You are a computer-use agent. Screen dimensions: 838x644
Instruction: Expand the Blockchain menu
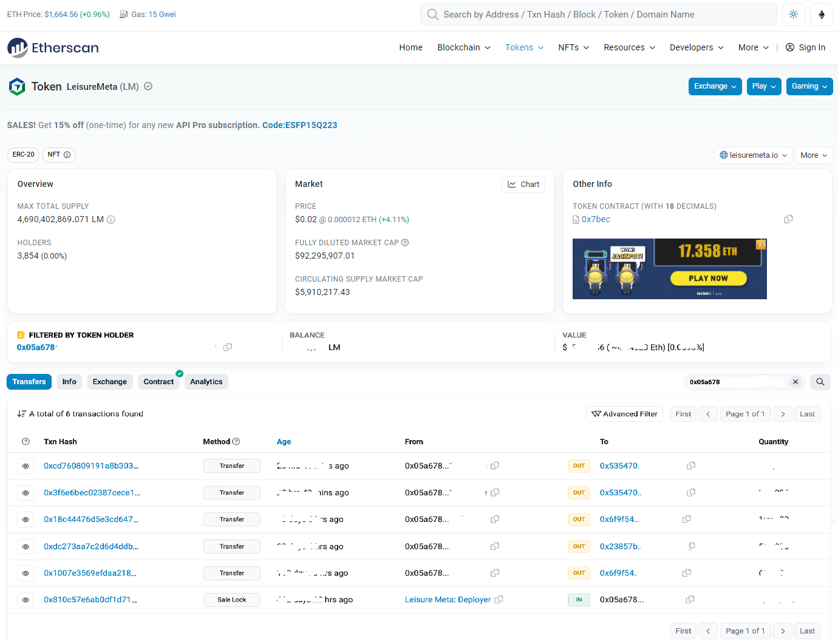pyautogui.click(x=464, y=47)
